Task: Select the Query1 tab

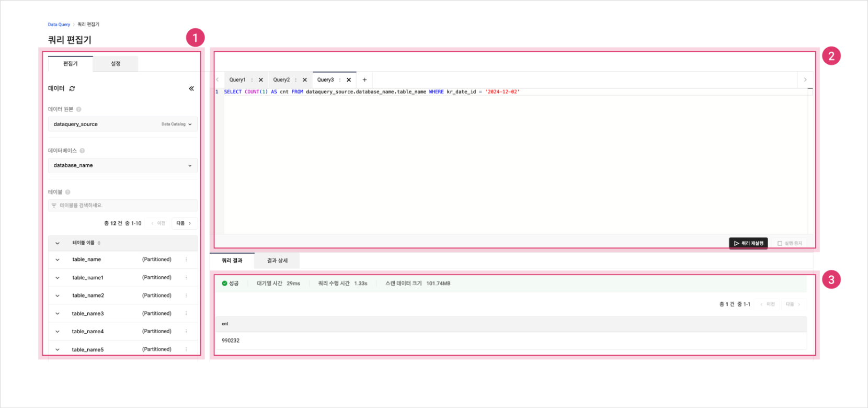Action: pos(237,80)
